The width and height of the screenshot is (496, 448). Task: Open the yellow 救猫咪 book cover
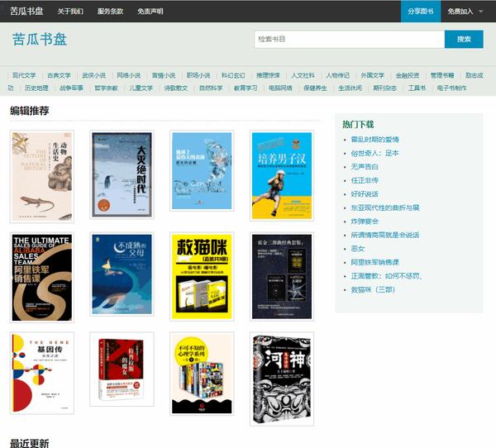pyautogui.click(x=202, y=277)
